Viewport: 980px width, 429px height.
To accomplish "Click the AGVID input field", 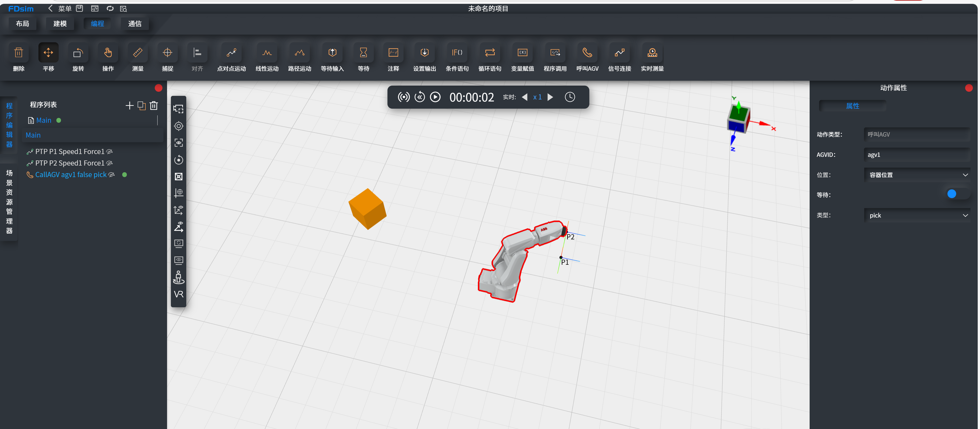I will [917, 155].
